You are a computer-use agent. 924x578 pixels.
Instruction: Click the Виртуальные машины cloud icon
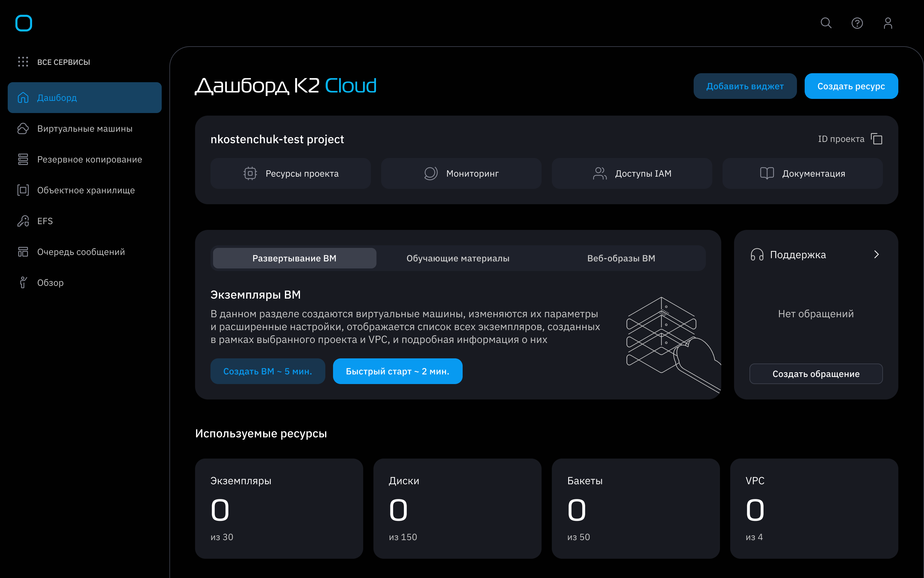coord(23,128)
